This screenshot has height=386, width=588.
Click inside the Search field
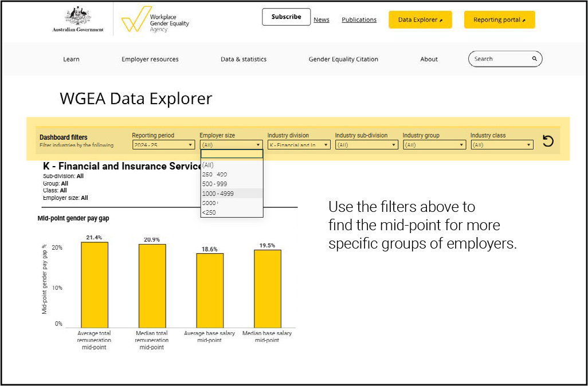[x=499, y=58]
